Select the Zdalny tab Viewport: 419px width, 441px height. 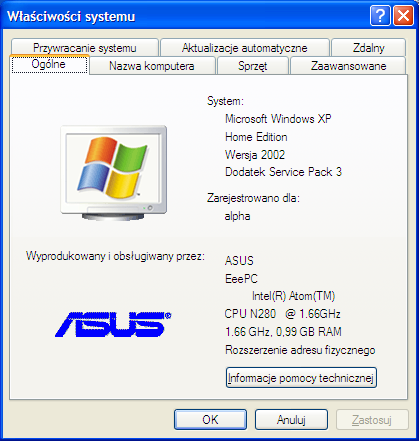(x=368, y=48)
